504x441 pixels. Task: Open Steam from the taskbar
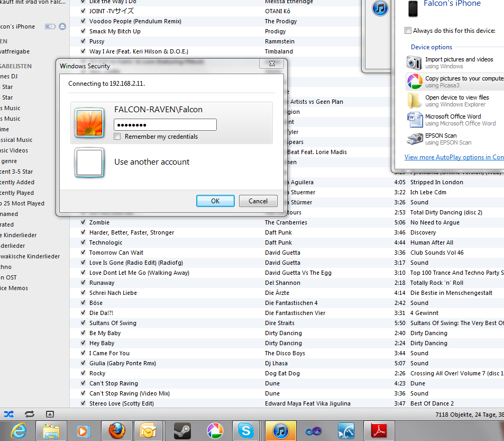[182, 431]
